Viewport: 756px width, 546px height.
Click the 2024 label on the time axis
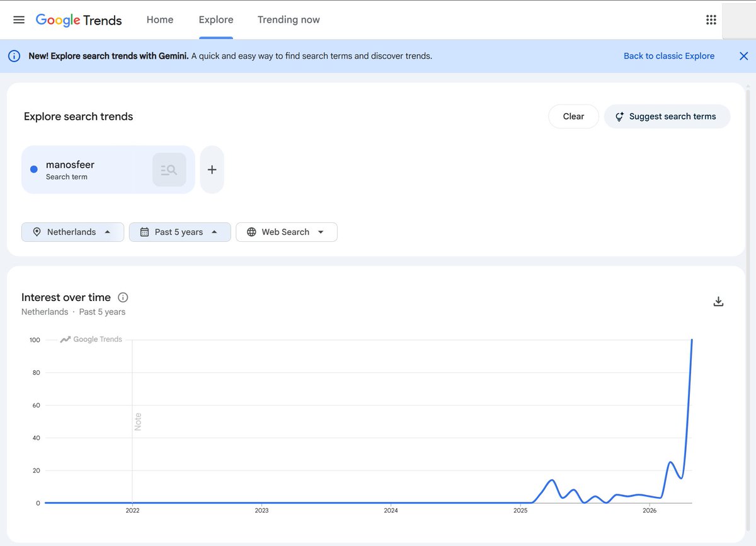[391, 511]
